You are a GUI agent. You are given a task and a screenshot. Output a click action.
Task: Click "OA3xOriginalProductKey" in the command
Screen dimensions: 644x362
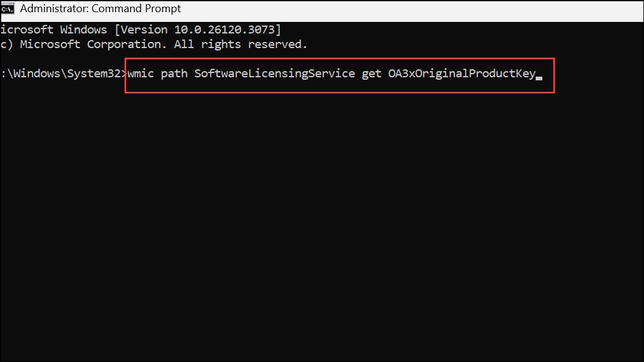point(462,74)
